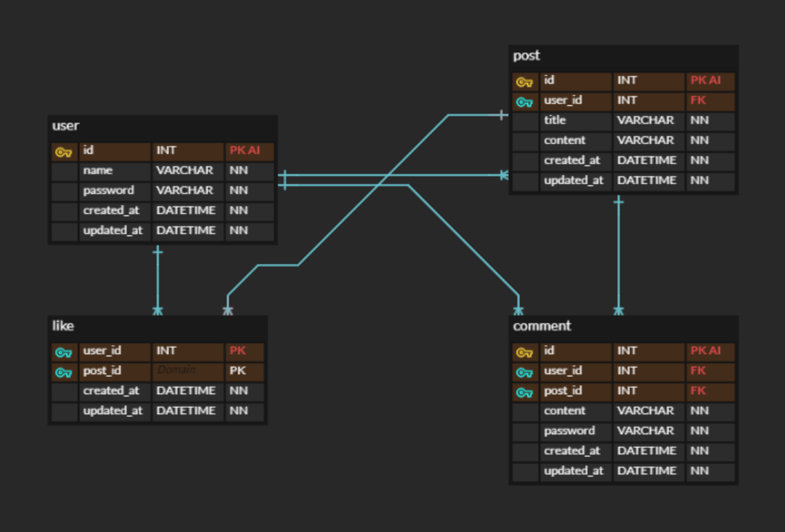Screen dimensions: 785x532
Task: Click the password column in user table
Action: click(x=108, y=191)
